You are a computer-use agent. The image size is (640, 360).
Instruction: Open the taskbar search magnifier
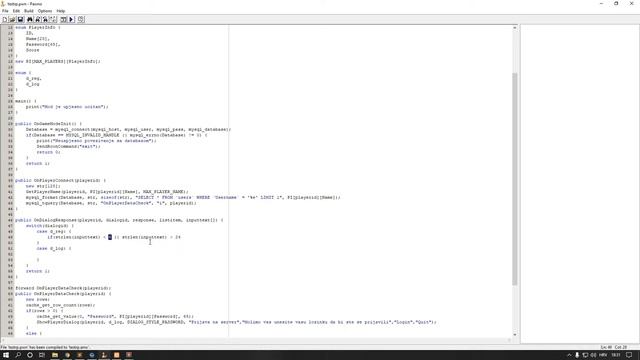18,355
